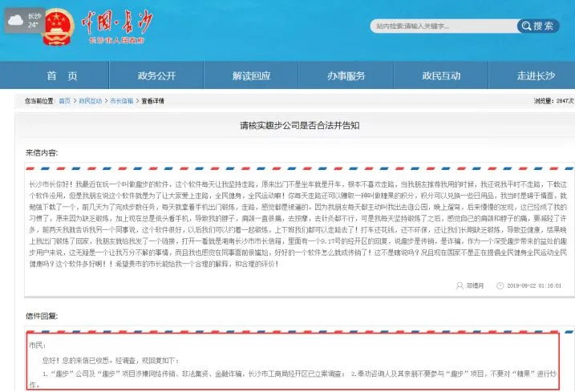This screenshot has height=392, width=575.
Task: Click the national emblem logo
Action: coord(59,27)
